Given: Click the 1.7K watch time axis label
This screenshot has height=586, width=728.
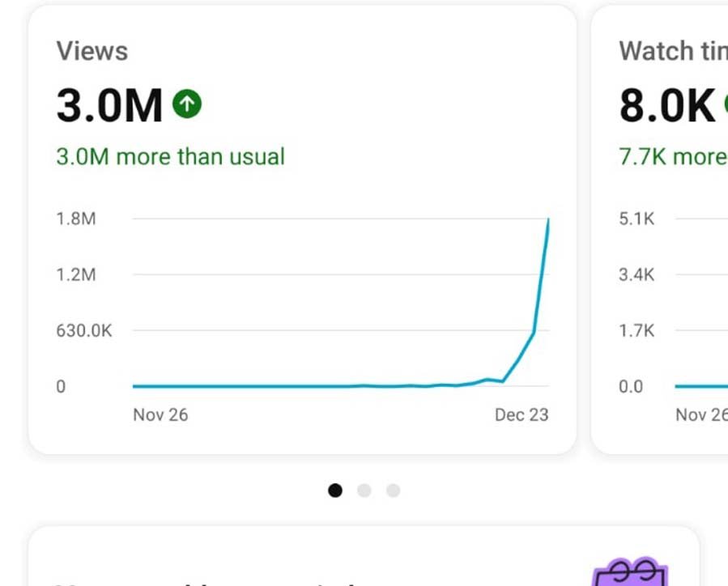Looking at the screenshot, I should coord(636,330).
